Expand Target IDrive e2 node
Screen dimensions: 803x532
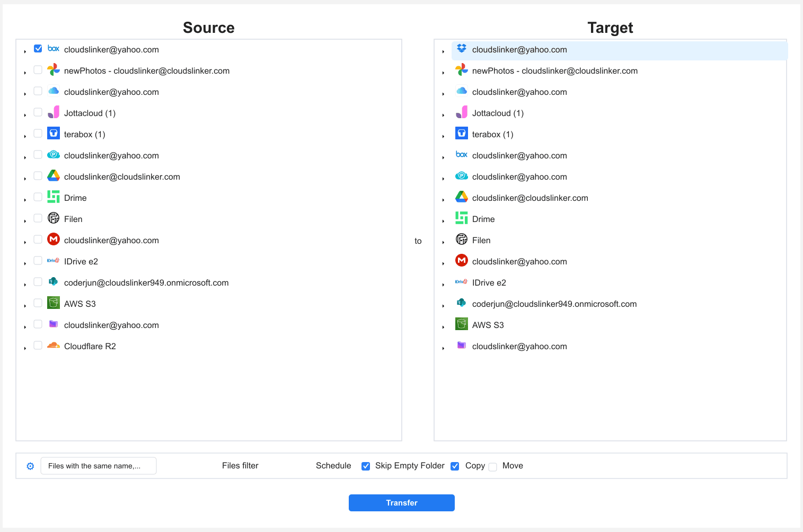tap(443, 285)
